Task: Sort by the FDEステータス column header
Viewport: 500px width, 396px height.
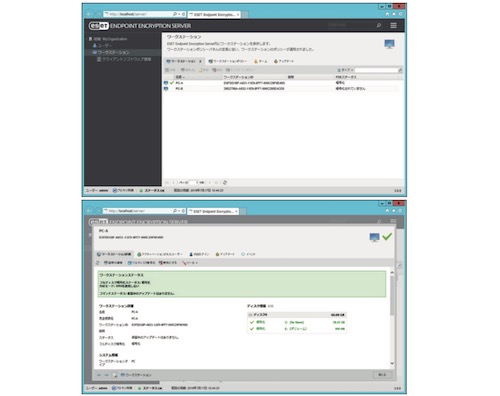Action: (x=367, y=77)
